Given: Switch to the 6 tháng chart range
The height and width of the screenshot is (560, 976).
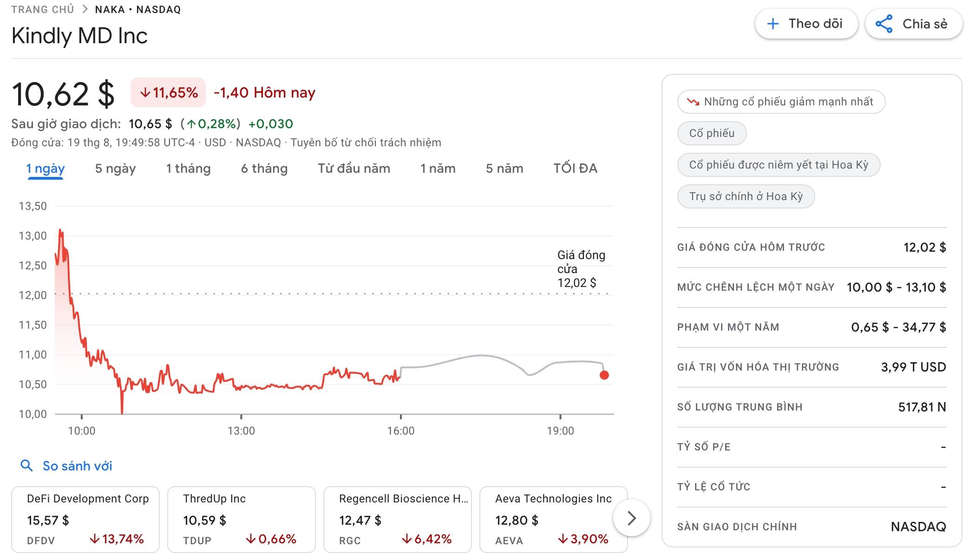Looking at the screenshot, I should click(x=264, y=169).
